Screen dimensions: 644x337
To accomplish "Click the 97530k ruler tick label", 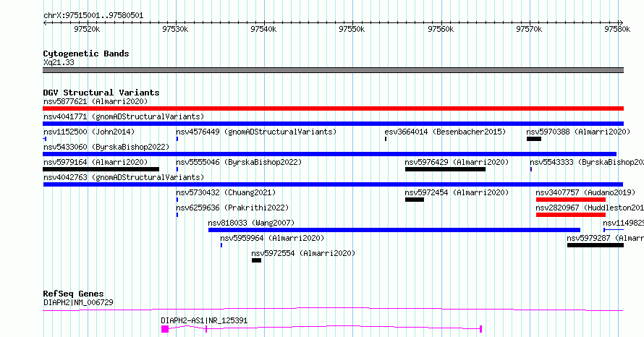I will point(175,29).
